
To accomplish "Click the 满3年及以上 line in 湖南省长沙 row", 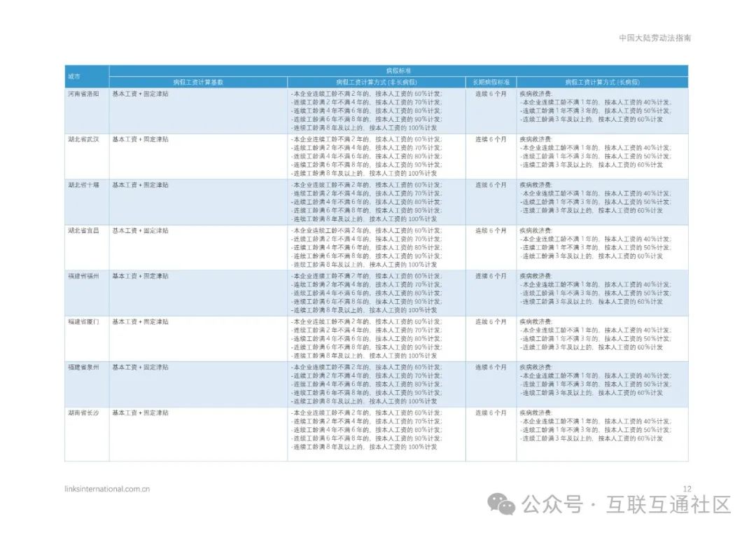I will coord(591,438).
